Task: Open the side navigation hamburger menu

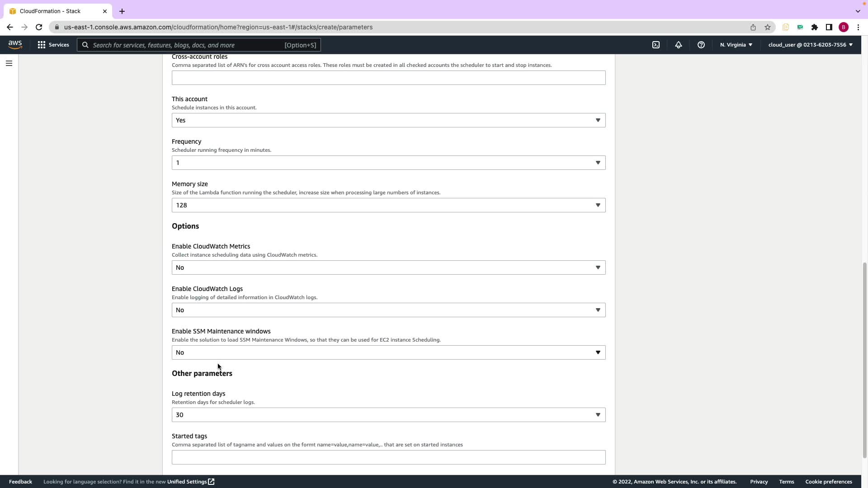Action: (9, 63)
